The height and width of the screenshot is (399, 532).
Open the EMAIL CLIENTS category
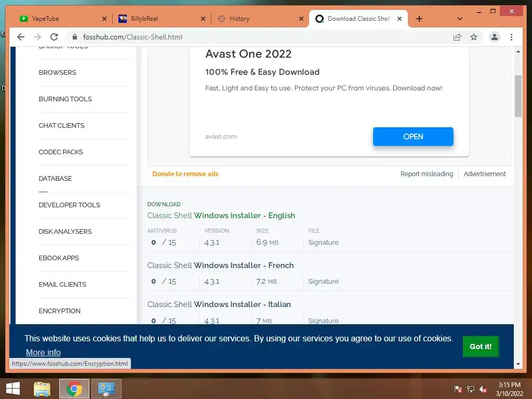click(62, 284)
